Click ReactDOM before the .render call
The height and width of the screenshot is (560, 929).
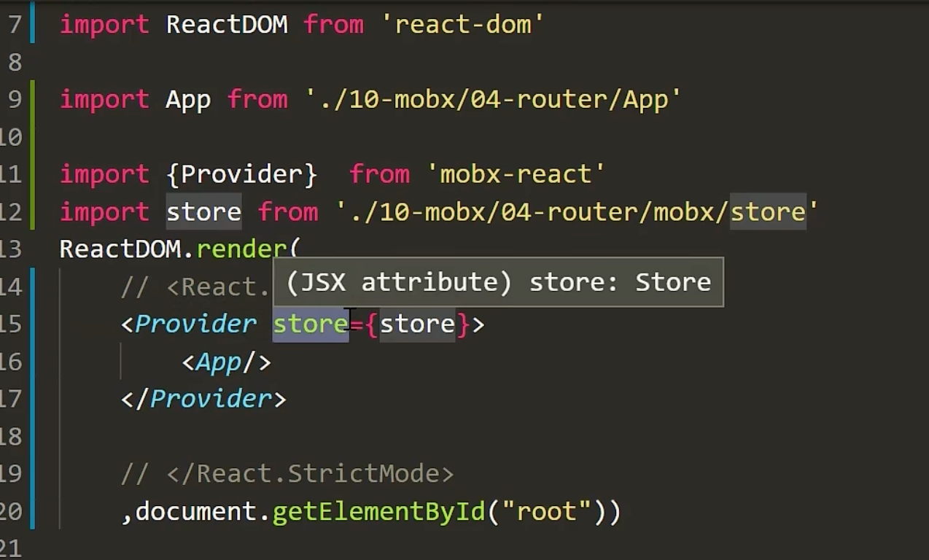pyautogui.click(x=120, y=249)
